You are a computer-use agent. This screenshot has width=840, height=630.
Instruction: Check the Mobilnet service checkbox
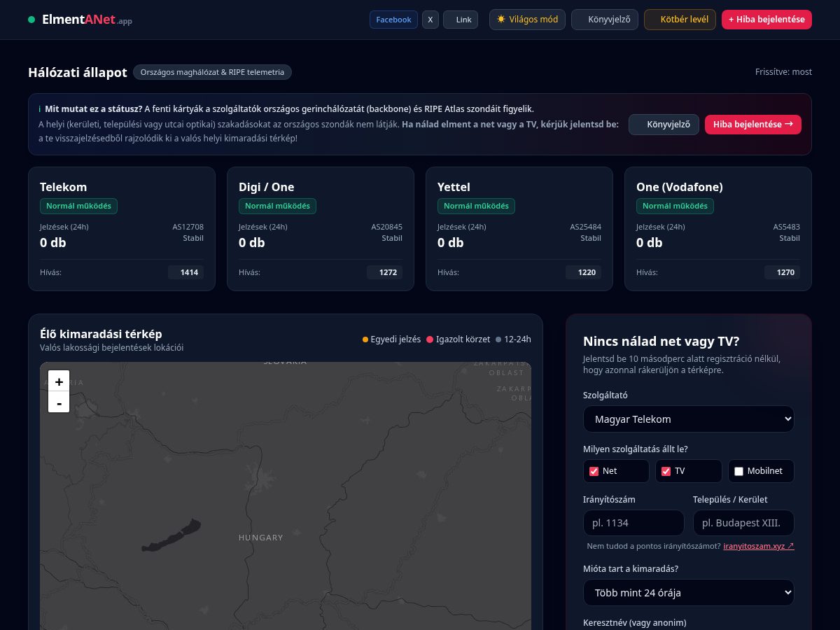point(738,471)
